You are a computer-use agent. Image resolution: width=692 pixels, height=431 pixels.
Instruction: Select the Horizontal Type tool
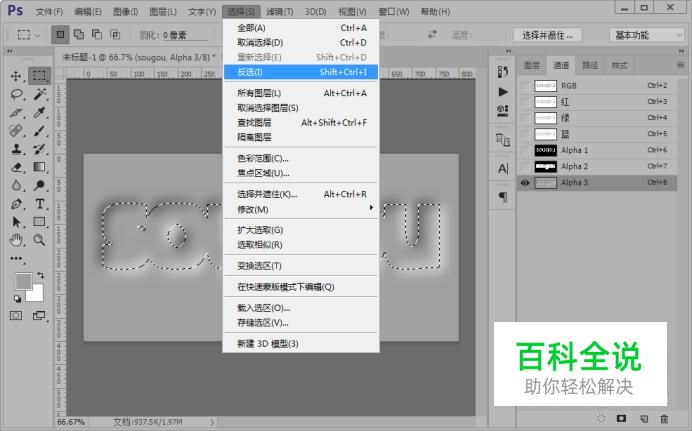click(x=40, y=204)
